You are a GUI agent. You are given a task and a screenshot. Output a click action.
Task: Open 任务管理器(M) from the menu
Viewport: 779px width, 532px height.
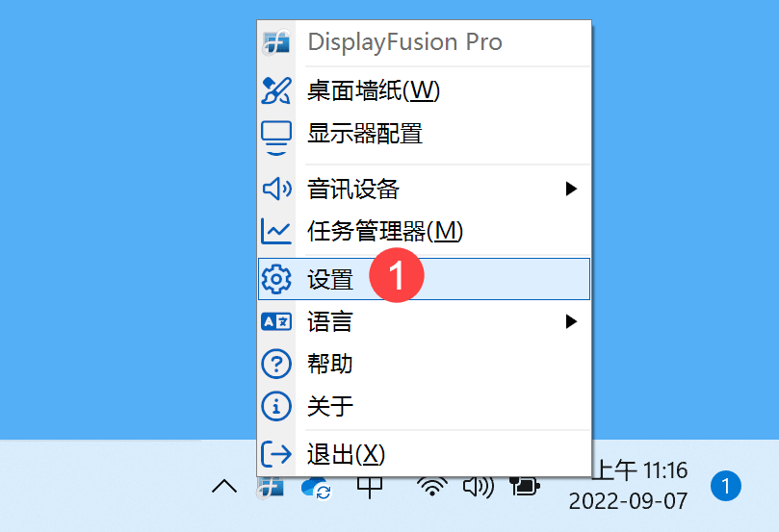pos(385,231)
